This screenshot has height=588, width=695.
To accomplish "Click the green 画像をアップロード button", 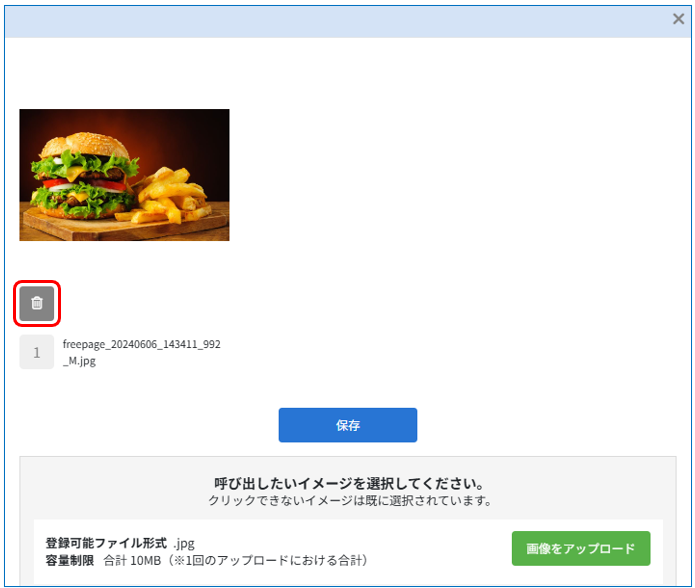I will point(581,549).
